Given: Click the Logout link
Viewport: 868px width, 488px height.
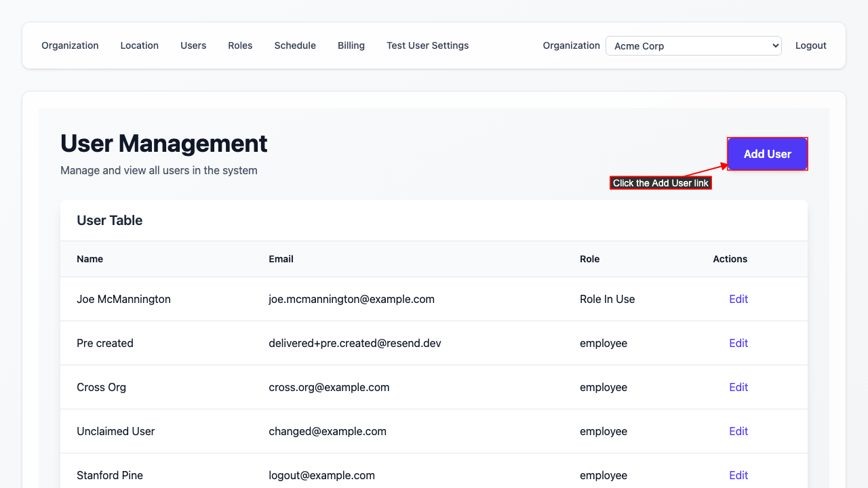Looking at the screenshot, I should pos(810,45).
